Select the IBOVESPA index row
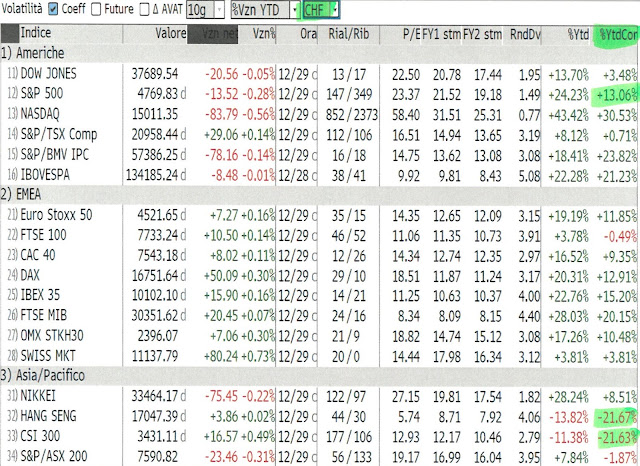Screen dimensions: 640x466 pyautogui.click(x=319, y=175)
